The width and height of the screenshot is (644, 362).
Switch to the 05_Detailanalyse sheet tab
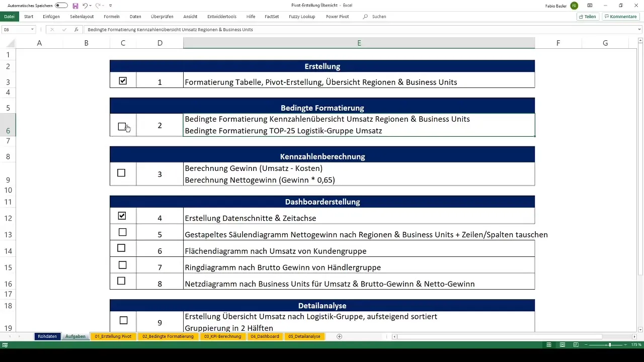point(304,336)
